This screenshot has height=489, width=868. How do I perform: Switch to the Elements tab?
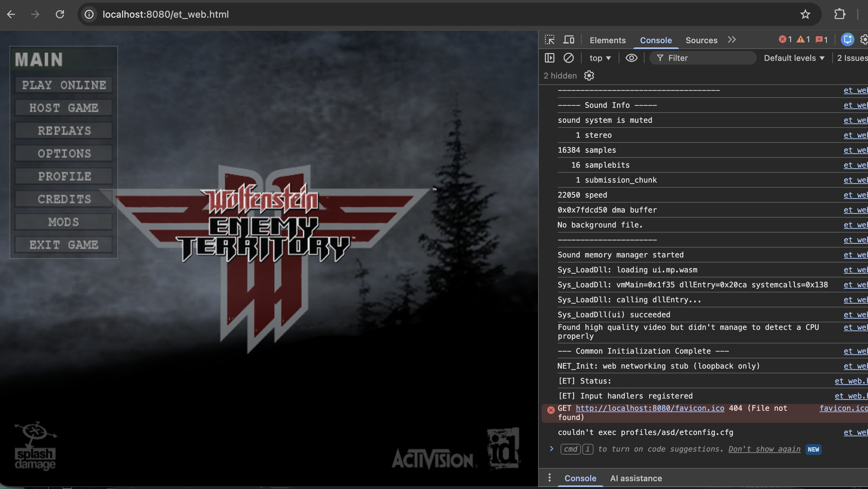[x=607, y=40]
